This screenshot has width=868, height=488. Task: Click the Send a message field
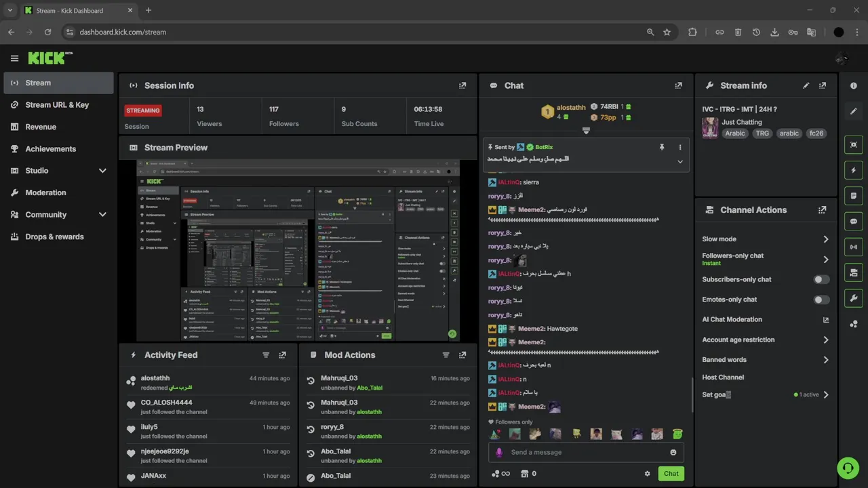pos(586,452)
